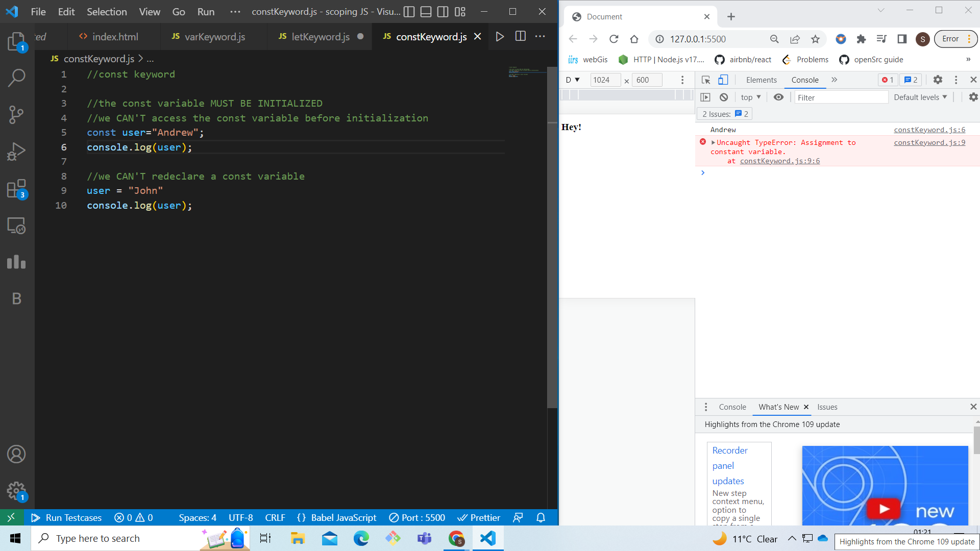Create a live expression with the eye icon

coord(778,97)
